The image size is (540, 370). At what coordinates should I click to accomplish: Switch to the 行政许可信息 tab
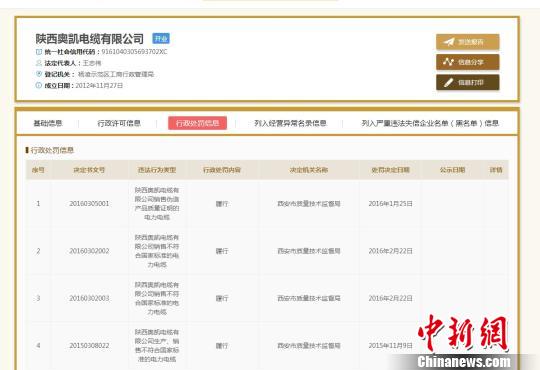[119, 123]
